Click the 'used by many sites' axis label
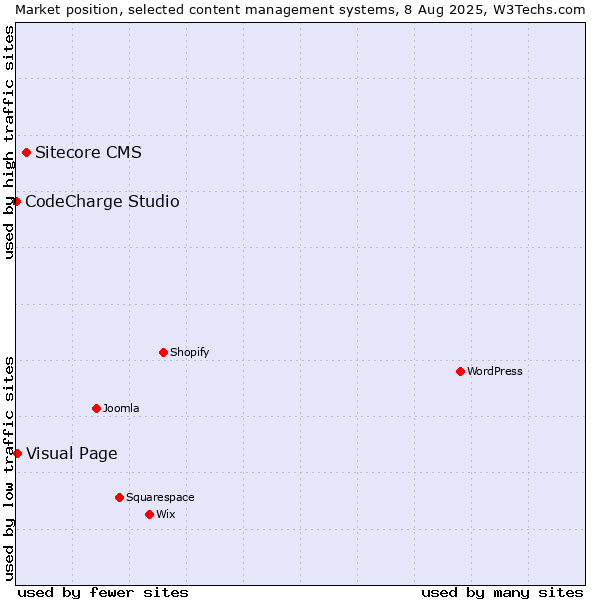This screenshot has height=600, width=600. tap(502, 593)
